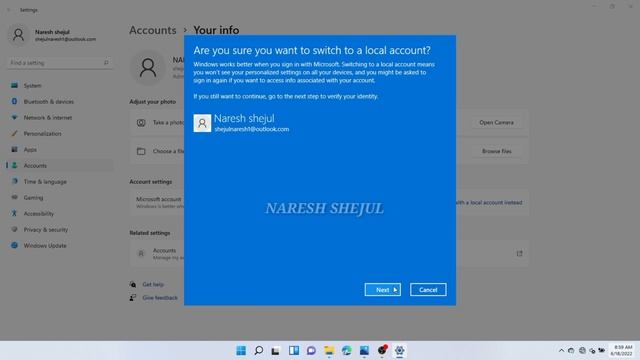Click the Find a setting search field

(59, 63)
